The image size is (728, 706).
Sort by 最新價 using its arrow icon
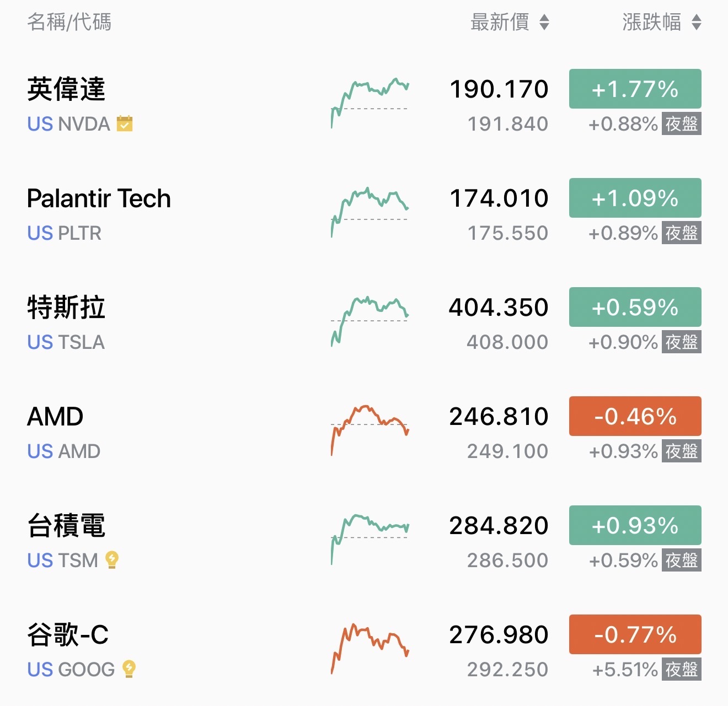tap(544, 22)
